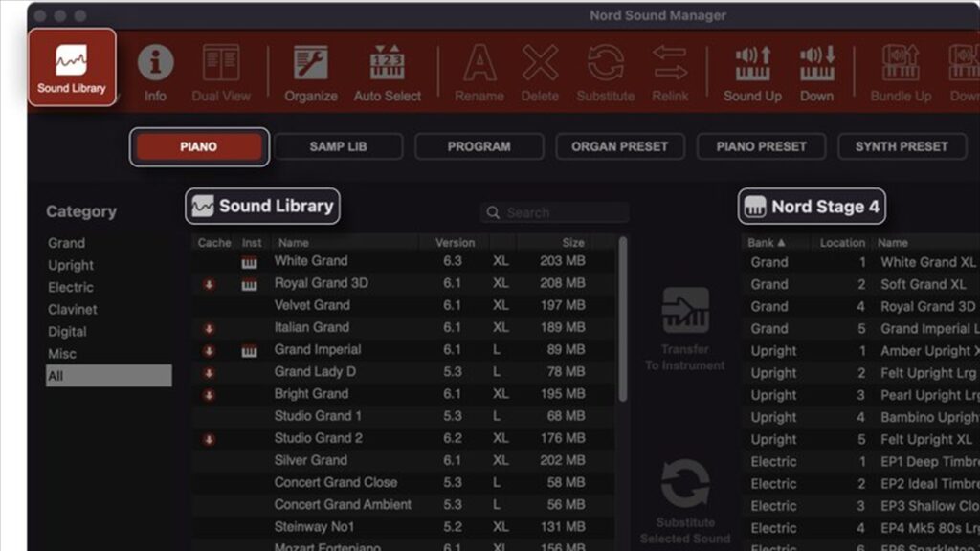Switch to the SAMP LIB tab

[x=338, y=146]
